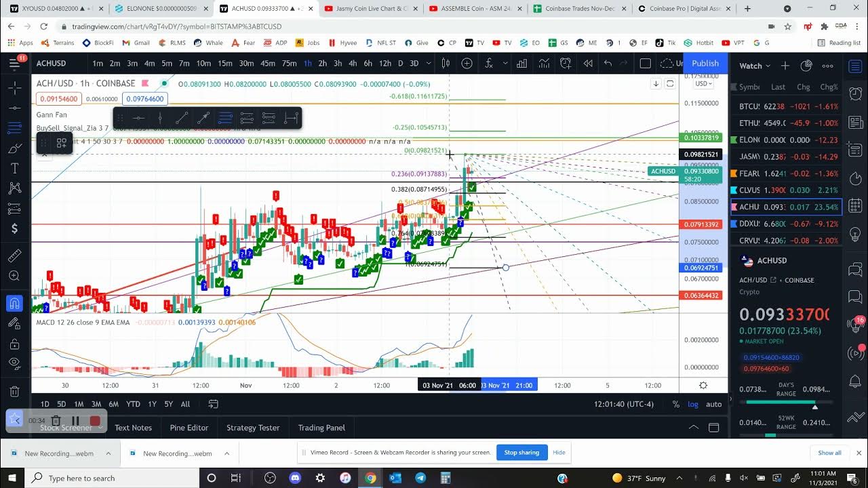Expand the indicators favorites dropdown arrow
The image size is (868, 488).
coord(505,64)
